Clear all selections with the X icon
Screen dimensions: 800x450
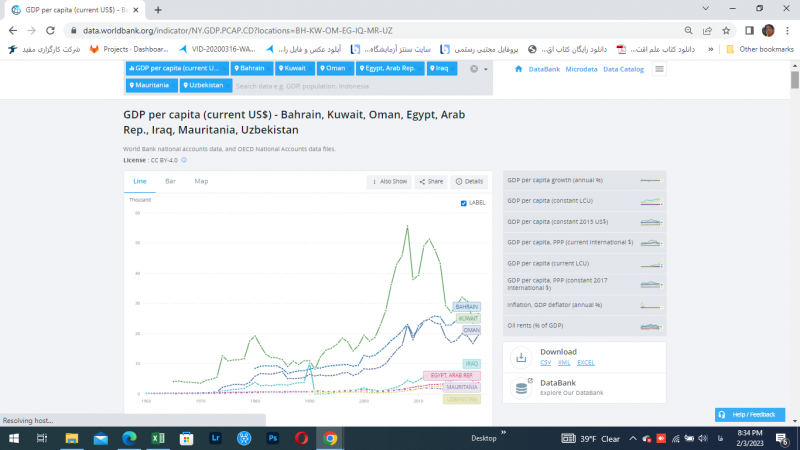tap(474, 69)
